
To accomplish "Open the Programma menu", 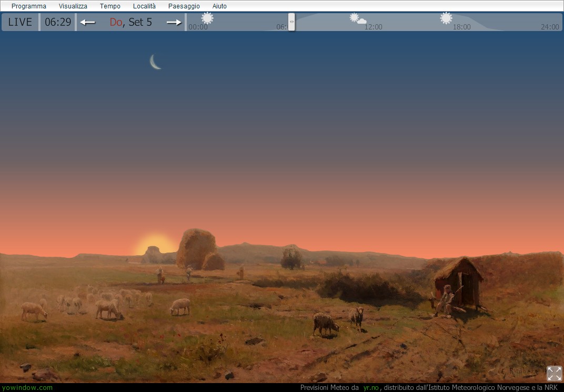I will click(x=29, y=6).
